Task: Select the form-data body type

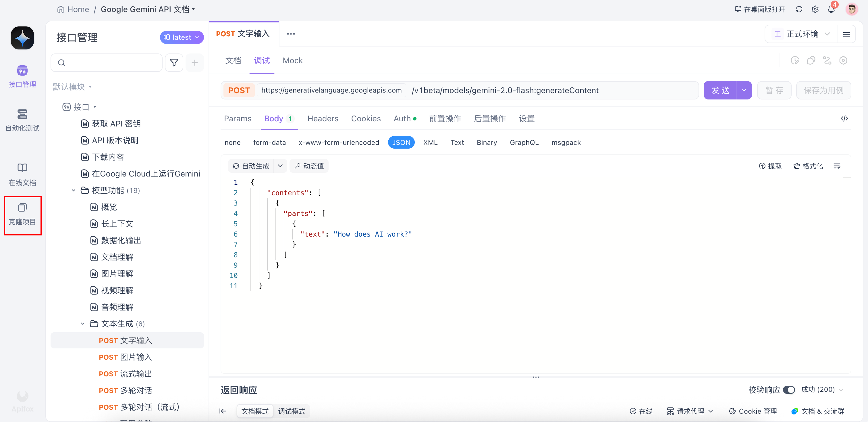Action: pyautogui.click(x=269, y=142)
